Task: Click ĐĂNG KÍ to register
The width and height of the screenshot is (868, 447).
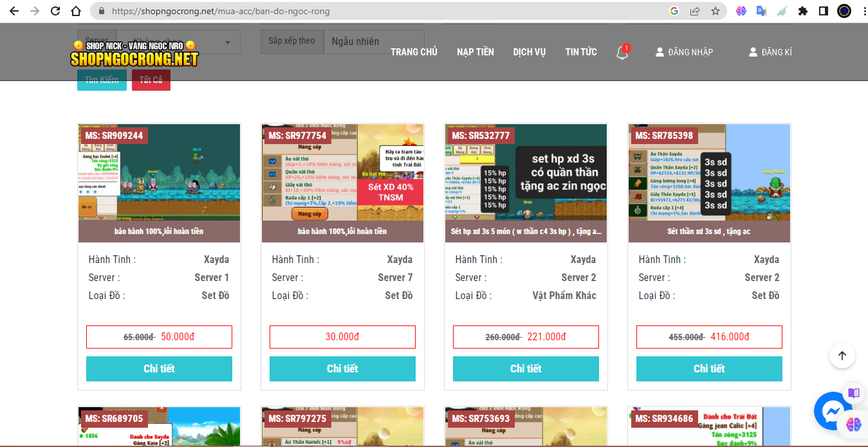Action: [x=770, y=52]
